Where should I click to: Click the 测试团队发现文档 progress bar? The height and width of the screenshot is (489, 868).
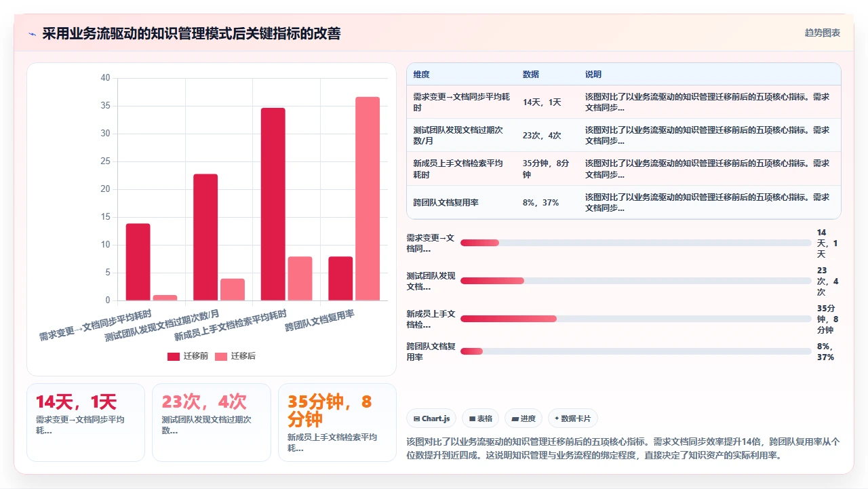[636, 281]
